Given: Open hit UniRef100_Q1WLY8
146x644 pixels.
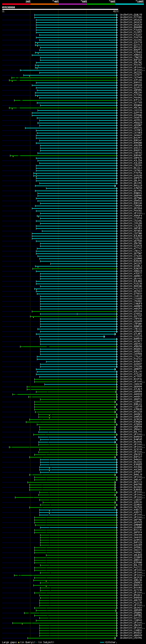Looking at the screenshot, I should 131,15.
